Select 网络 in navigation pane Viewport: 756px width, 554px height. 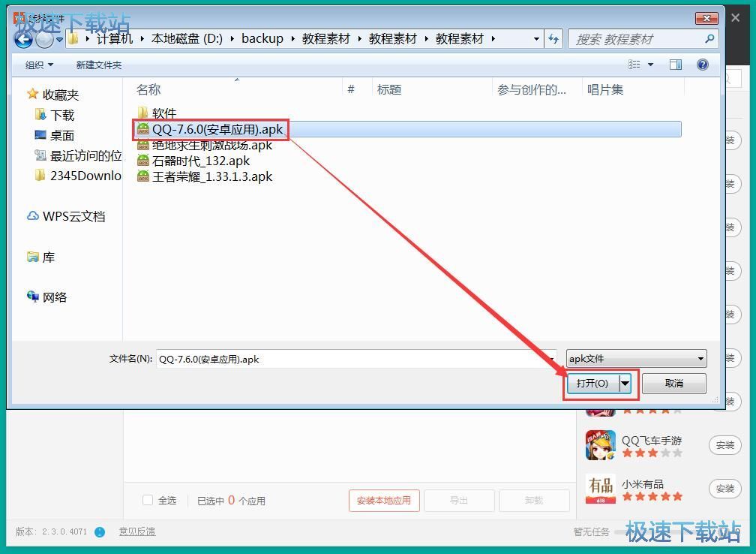[47, 297]
